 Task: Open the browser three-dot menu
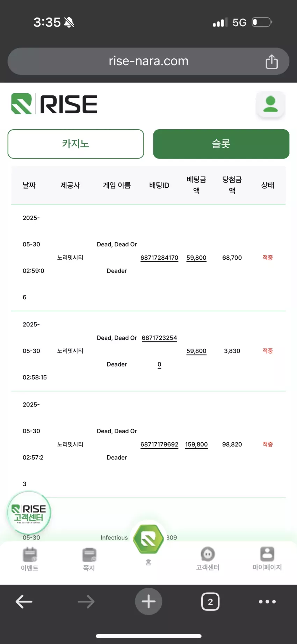[x=267, y=601]
